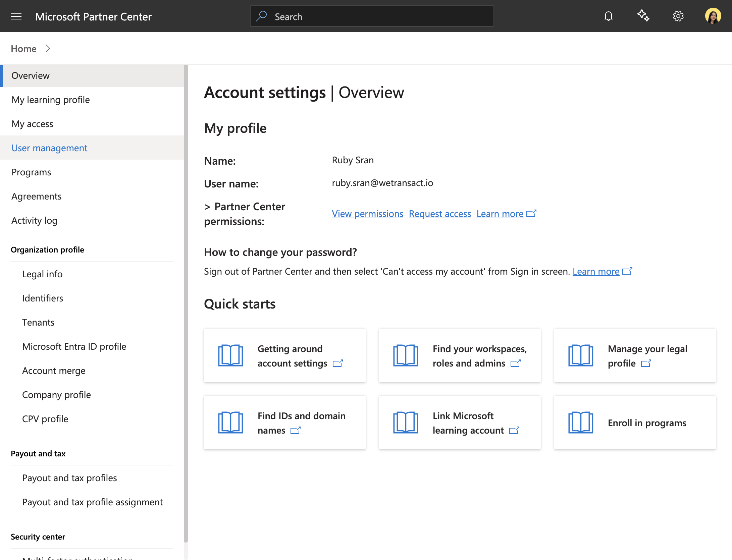Image resolution: width=732 pixels, height=560 pixels.
Task: Click the book icon on Enroll in programs card
Action: click(x=581, y=423)
